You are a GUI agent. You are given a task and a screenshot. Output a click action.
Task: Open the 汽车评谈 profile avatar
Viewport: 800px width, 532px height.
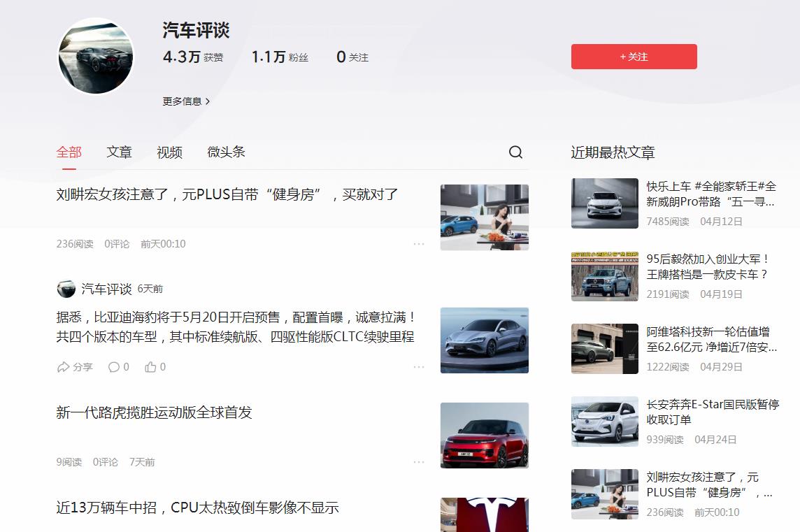tap(96, 56)
